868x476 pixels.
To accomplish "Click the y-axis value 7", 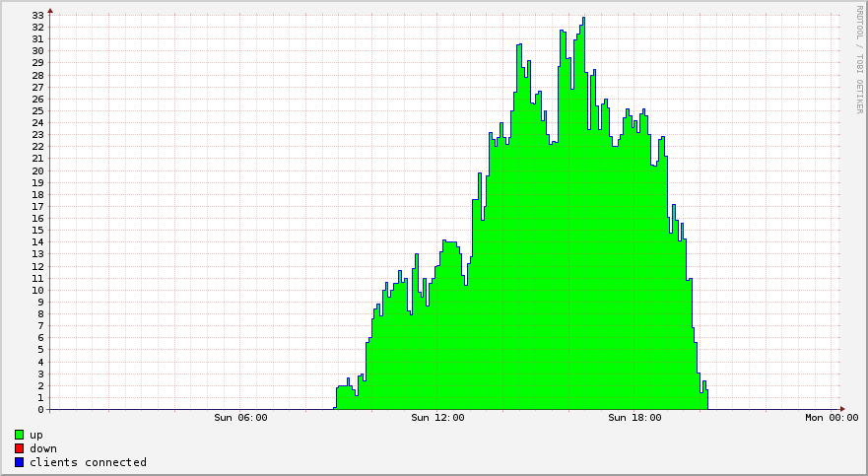I will (x=41, y=326).
